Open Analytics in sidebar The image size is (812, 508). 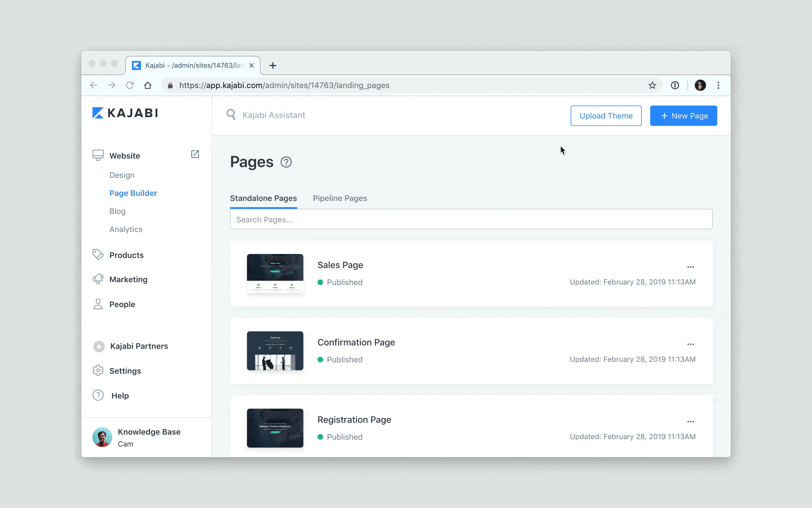pyautogui.click(x=126, y=229)
